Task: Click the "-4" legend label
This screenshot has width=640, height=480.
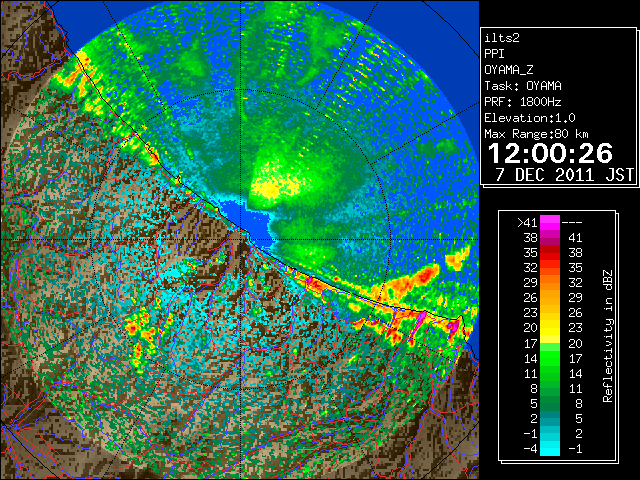Action: (x=530, y=448)
